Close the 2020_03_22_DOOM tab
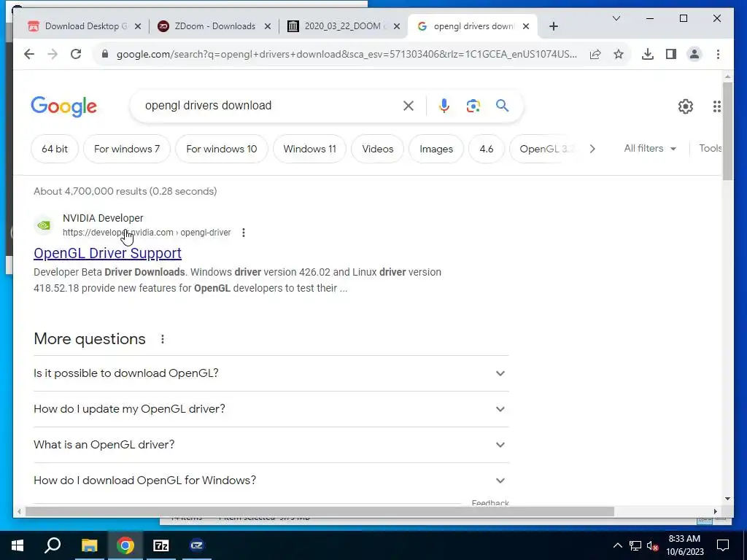The height and width of the screenshot is (560, 747). (396, 27)
